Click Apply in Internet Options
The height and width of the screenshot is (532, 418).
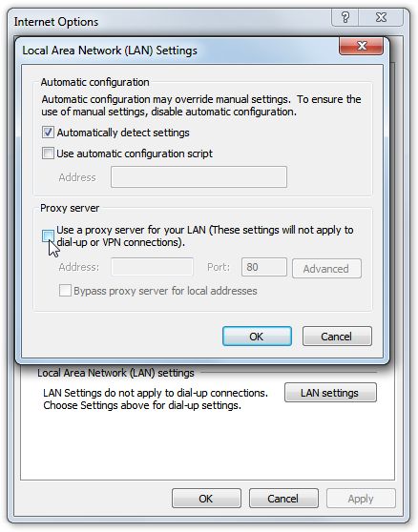361,499
